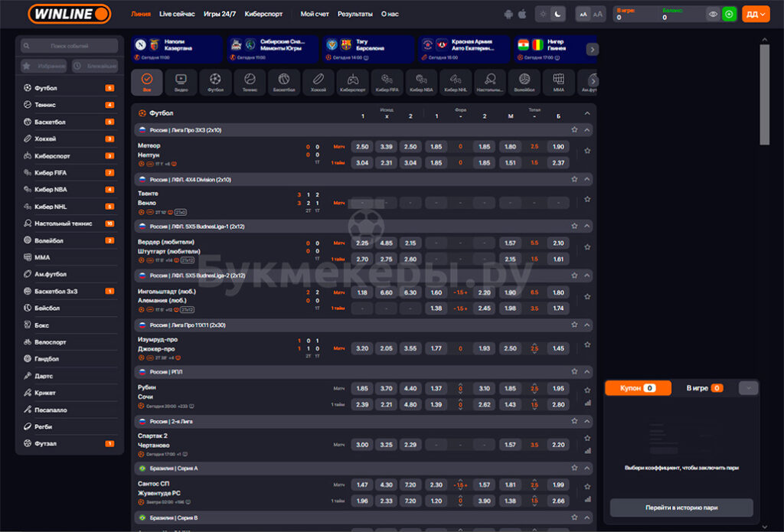784x532 pixels.
Task: Open the 'Линия' top menu item
Action: (141, 14)
